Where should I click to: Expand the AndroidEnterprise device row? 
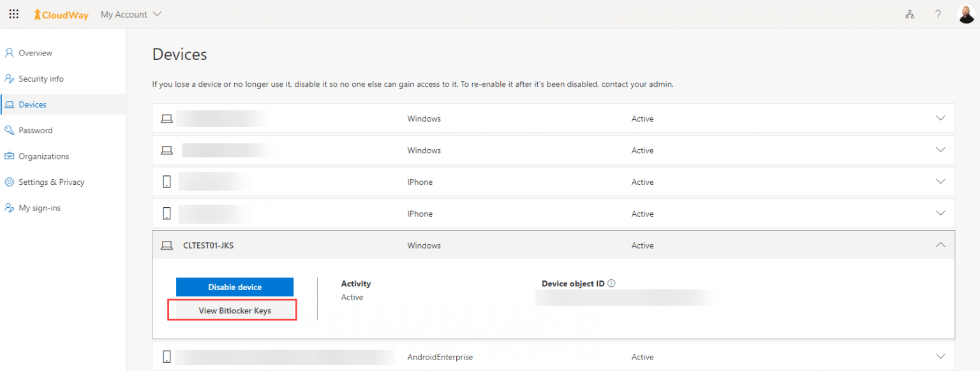tap(940, 356)
